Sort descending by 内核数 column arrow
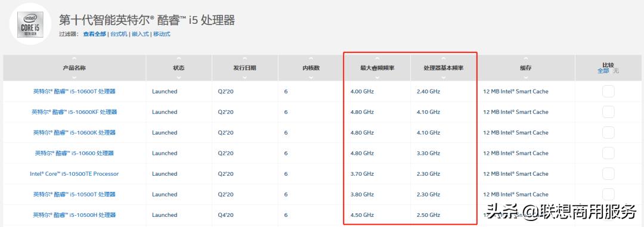This screenshot has width=644, height=227. click(x=311, y=77)
